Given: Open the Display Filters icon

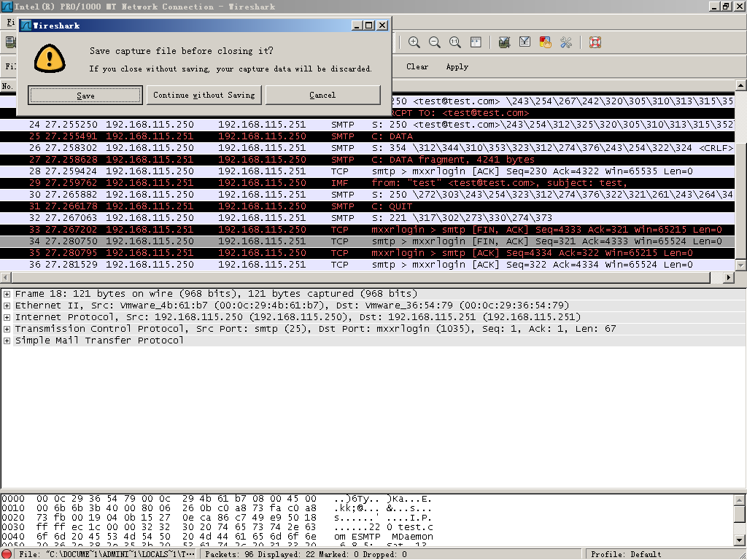Looking at the screenshot, I should click(x=525, y=42).
